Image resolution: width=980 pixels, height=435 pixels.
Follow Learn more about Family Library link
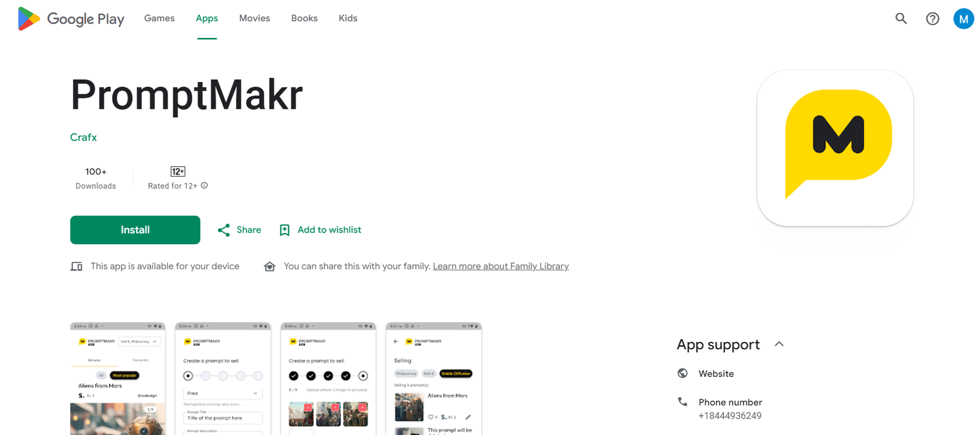click(500, 266)
